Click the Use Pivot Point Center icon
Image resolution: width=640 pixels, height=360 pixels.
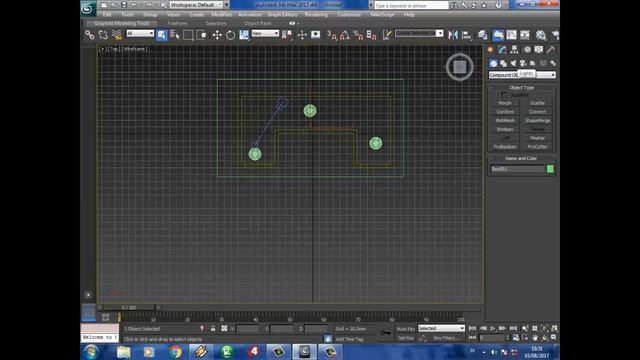(x=288, y=35)
